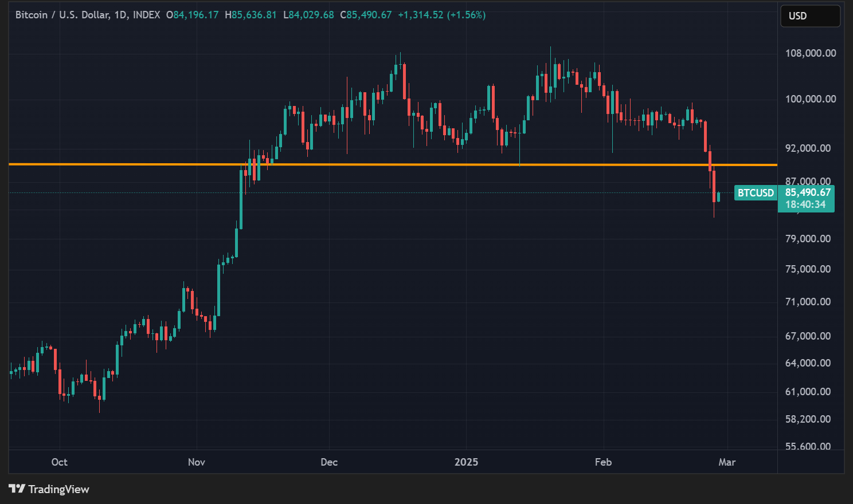
Task: Click the +1,314.52 (+1.56%) change value
Action: (441, 15)
